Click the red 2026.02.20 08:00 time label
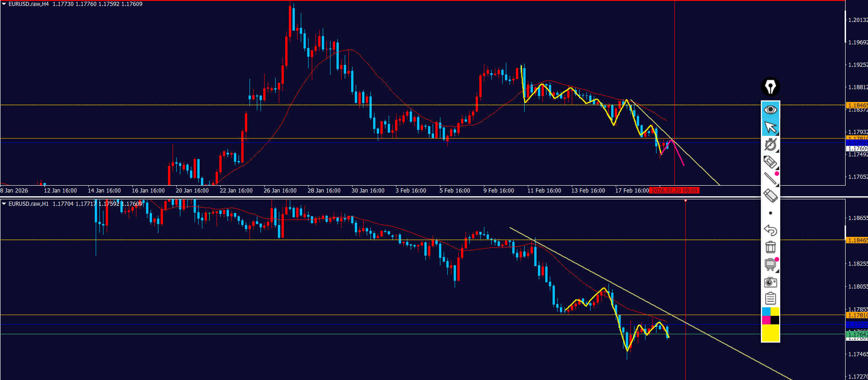 click(674, 191)
